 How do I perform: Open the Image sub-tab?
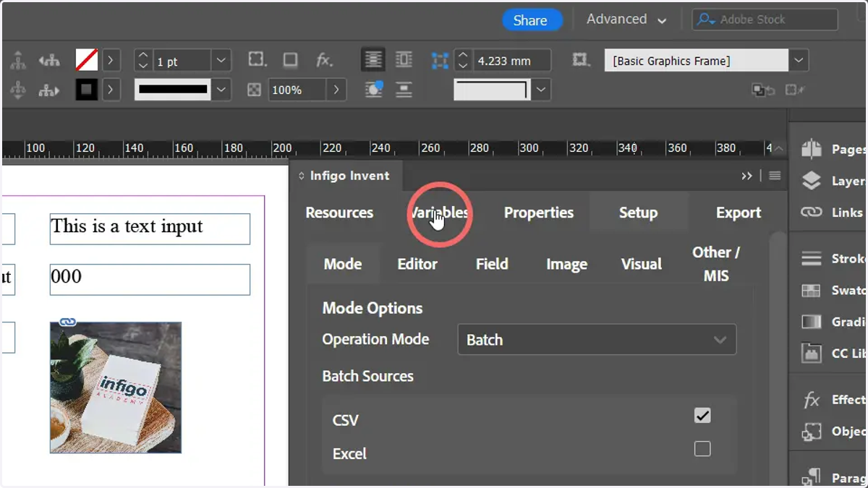click(566, 265)
